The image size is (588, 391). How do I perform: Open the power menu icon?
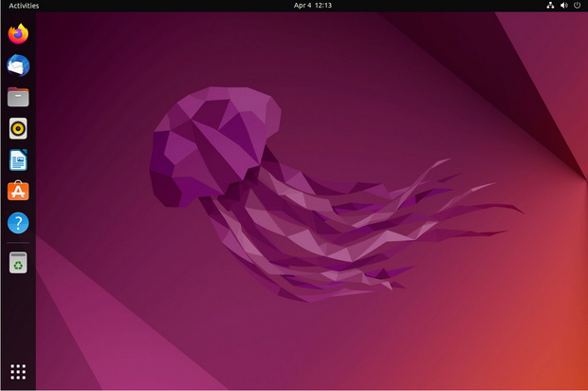click(578, 6)
